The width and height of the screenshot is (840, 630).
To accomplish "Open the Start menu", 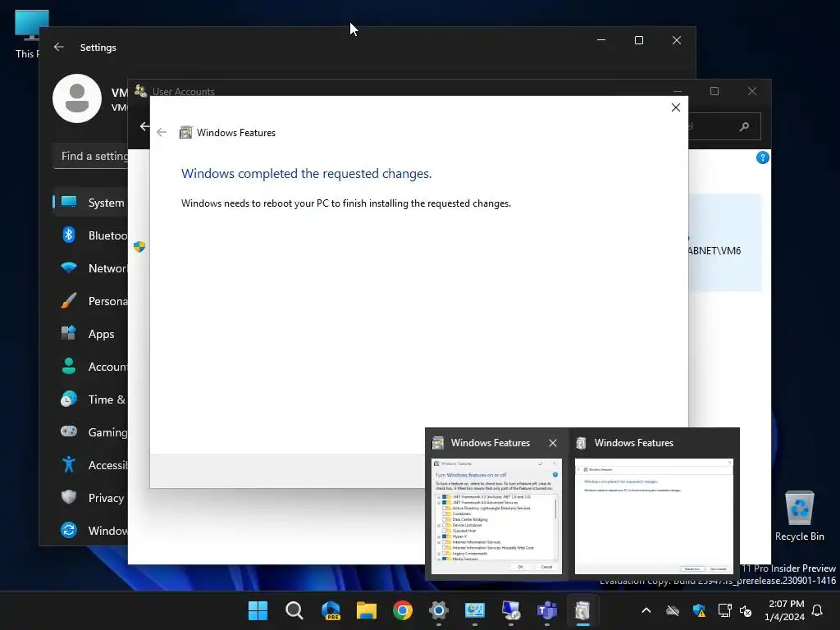I will (x=258, y=610).
